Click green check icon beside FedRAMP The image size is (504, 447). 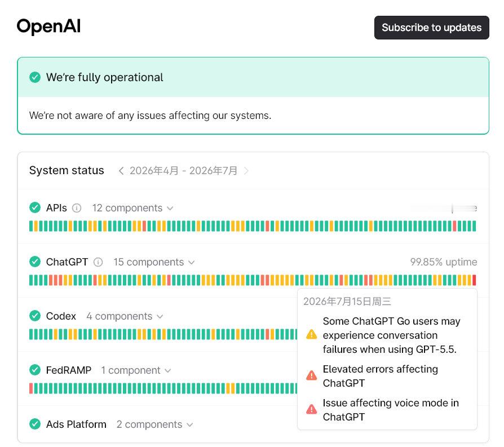coord(35,370)
